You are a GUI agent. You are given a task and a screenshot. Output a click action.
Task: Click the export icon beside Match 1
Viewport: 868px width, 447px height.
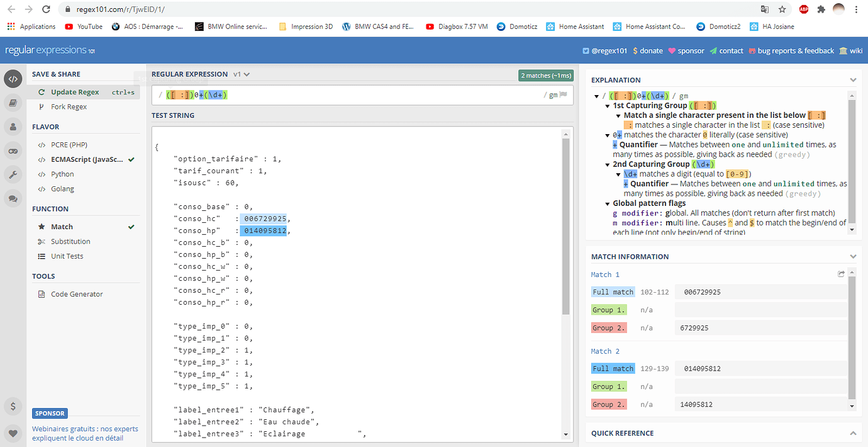tap(841, 273)
